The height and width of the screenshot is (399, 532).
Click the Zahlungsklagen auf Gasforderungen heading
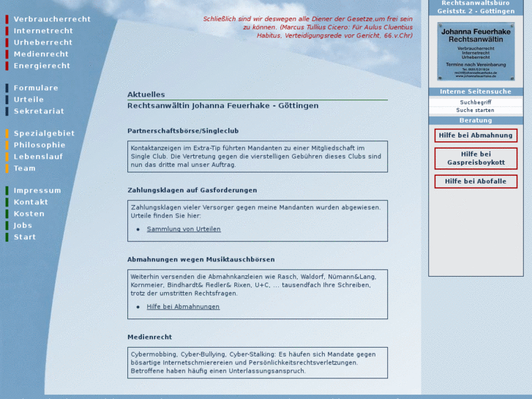192,190
